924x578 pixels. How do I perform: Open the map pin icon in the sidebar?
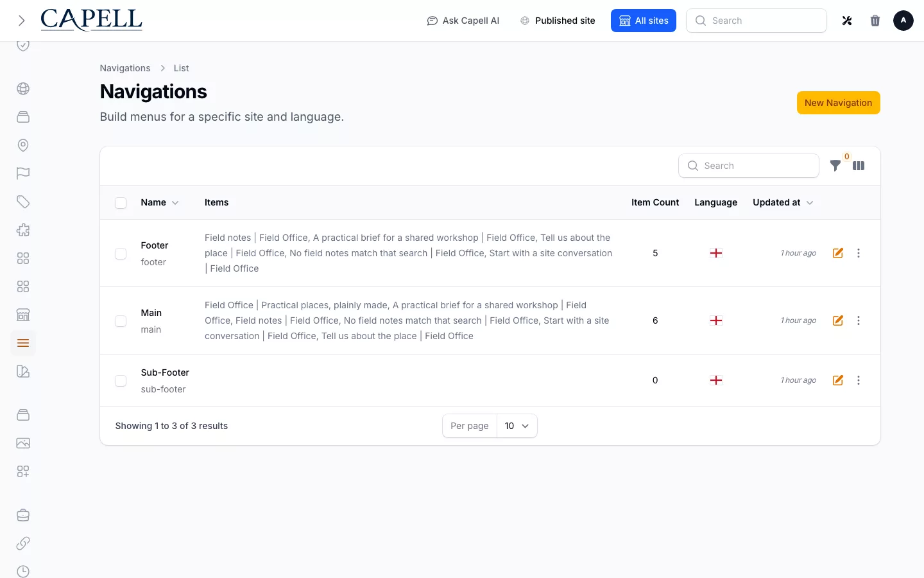[x=23, y=145]
